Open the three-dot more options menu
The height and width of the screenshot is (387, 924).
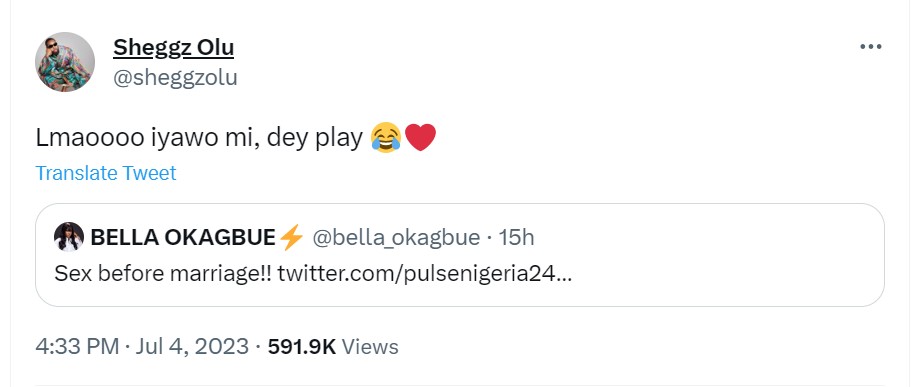pyautogui.click(x=870, y=47)
